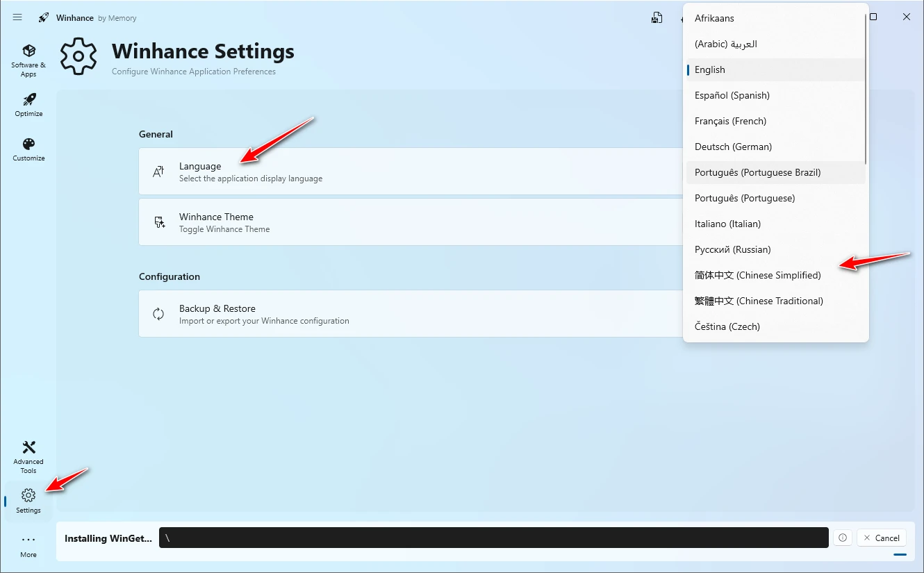Select Русский (Russian) language option

coord(731,249)
